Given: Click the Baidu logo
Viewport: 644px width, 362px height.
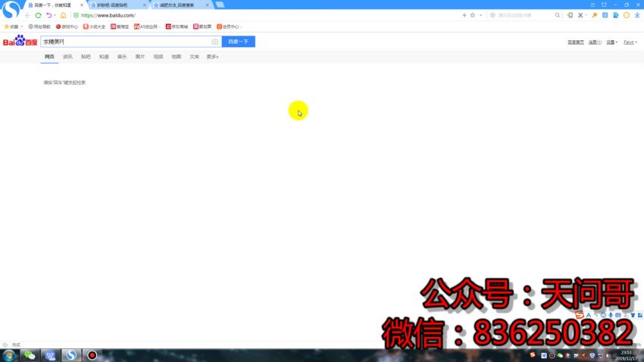Looking at the screenshot, I should [20, 41].
